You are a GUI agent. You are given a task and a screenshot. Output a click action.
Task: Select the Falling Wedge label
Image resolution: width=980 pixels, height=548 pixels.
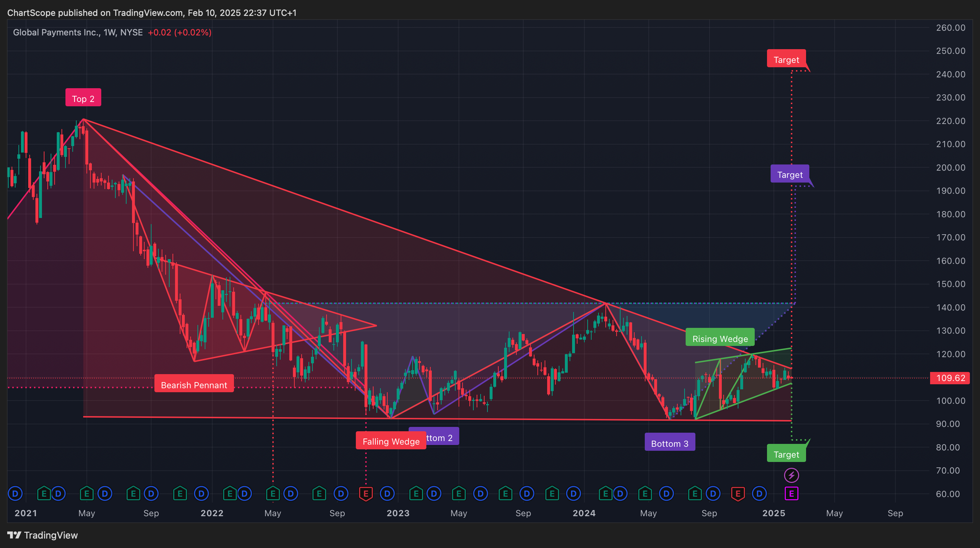click(391, 441)
